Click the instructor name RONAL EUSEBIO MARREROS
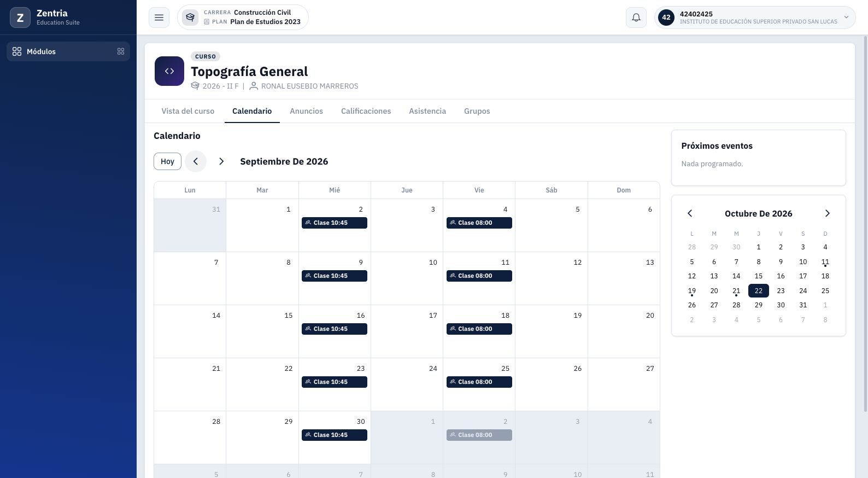 pyautogui.click(x=310, y=86)
